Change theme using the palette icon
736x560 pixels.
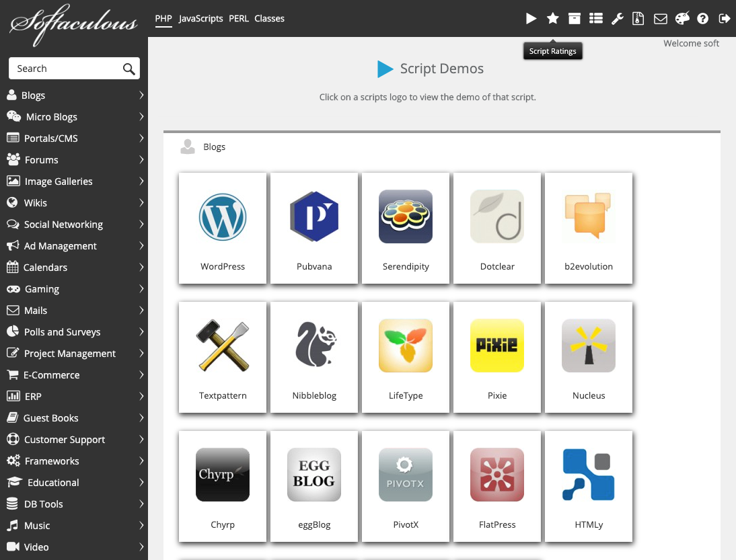point(682,18)
